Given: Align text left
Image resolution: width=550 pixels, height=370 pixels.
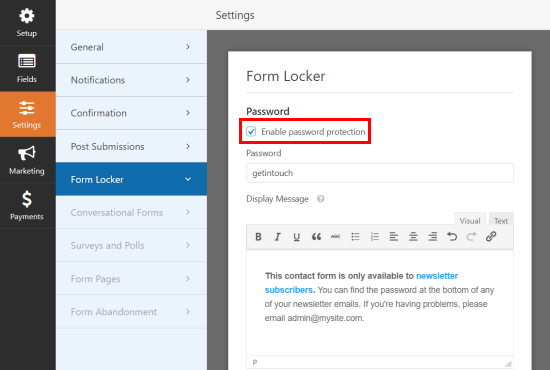Looking at the screenshot, I should (394, 237).
